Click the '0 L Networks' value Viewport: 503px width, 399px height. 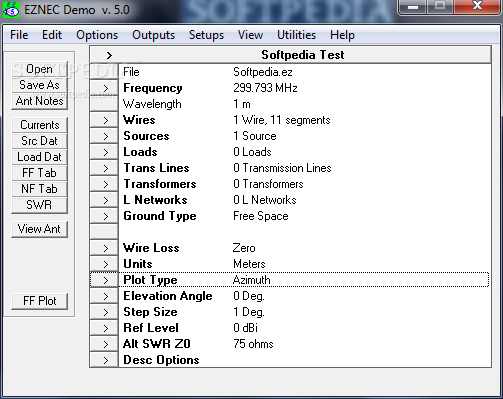coord(265,200)
